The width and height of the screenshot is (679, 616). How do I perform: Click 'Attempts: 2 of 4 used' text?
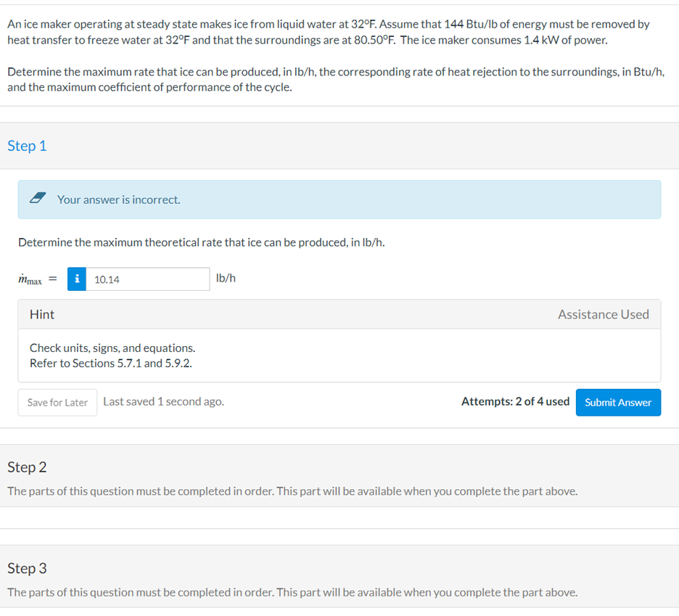click(x=515, y=401)
